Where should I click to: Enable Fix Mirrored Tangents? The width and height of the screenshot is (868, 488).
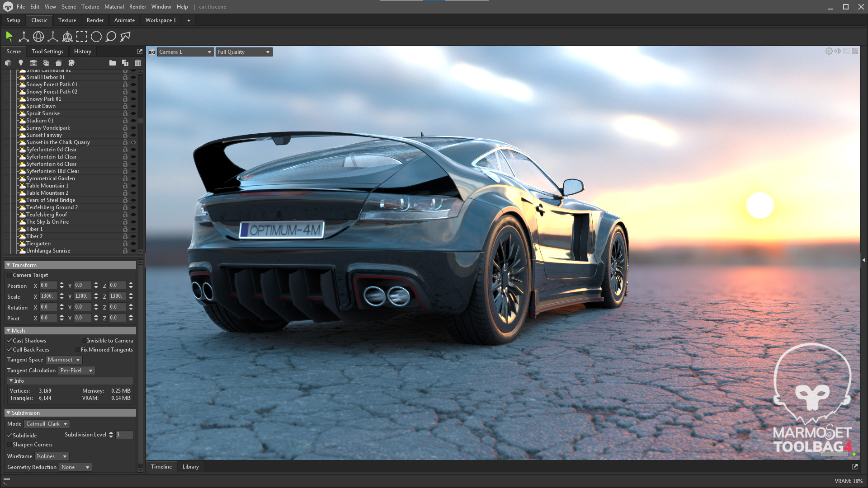(x=78, y=350)
